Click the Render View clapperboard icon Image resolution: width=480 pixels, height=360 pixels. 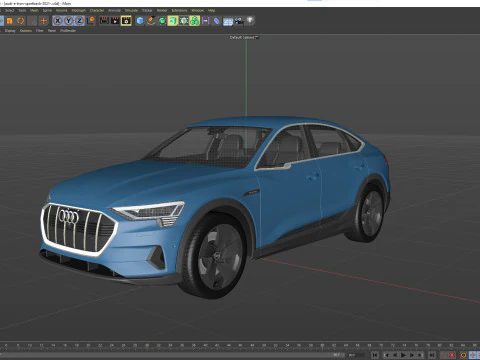(x=104, y=21)
